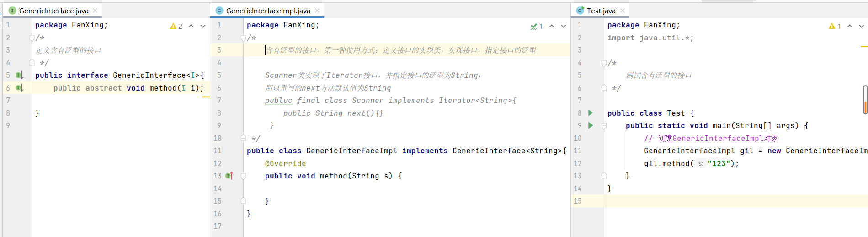Switch to the GenericInterface.java tab
The height and width of the screenshot is (237, 868).
pos(54,11)
